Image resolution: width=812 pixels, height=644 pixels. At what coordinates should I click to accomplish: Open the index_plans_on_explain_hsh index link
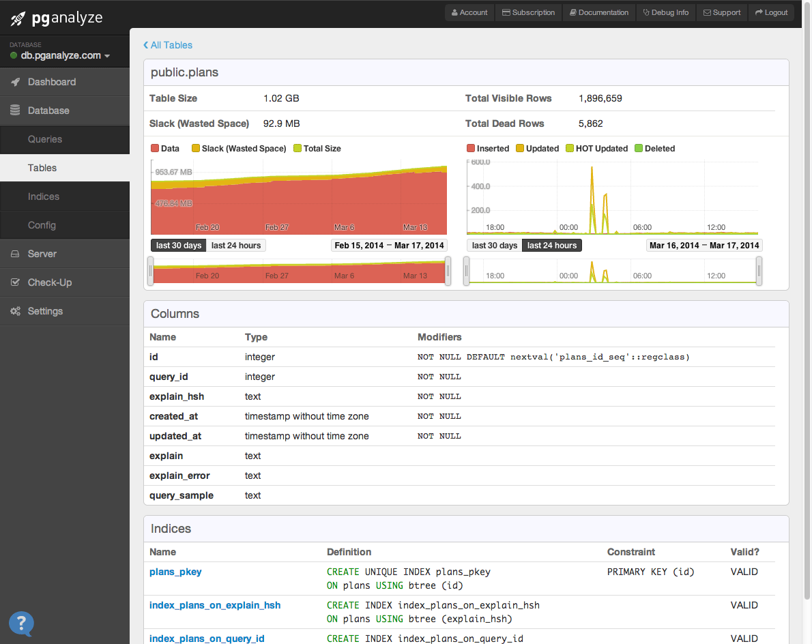[215, 605]
